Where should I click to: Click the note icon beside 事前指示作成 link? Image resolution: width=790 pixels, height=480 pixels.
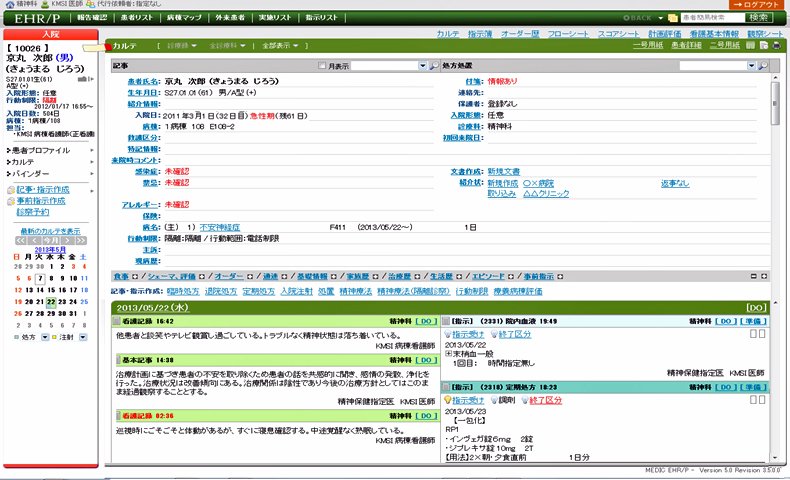[x=11, y=201]
